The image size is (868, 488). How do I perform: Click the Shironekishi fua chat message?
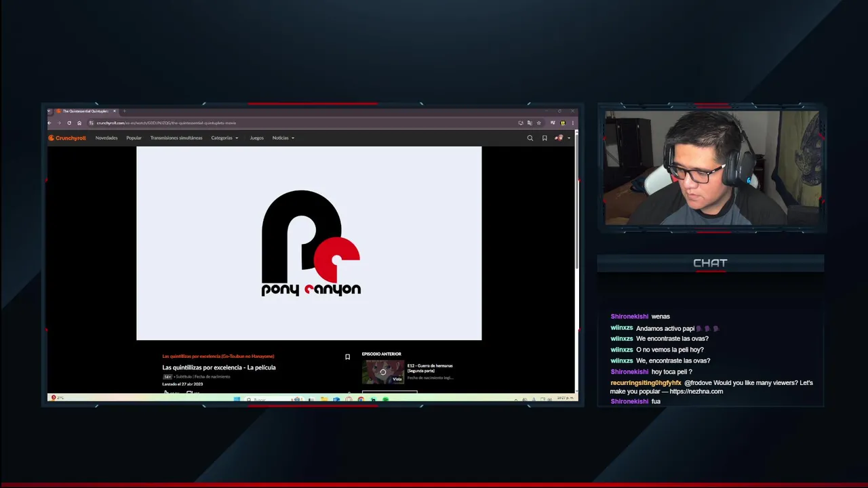(x=635, y=401)
